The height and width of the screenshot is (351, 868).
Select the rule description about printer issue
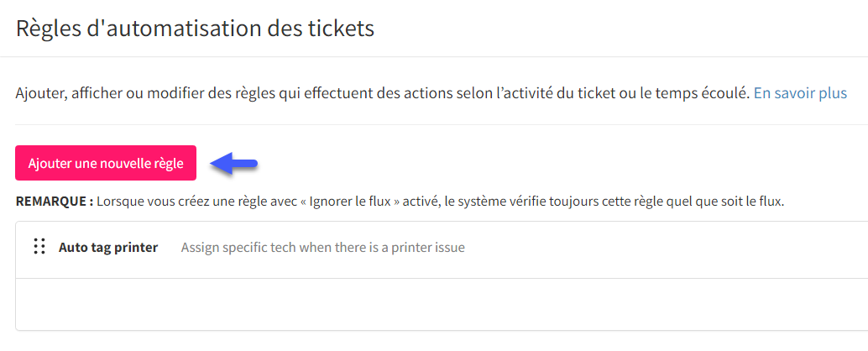(x=322, y=248)
